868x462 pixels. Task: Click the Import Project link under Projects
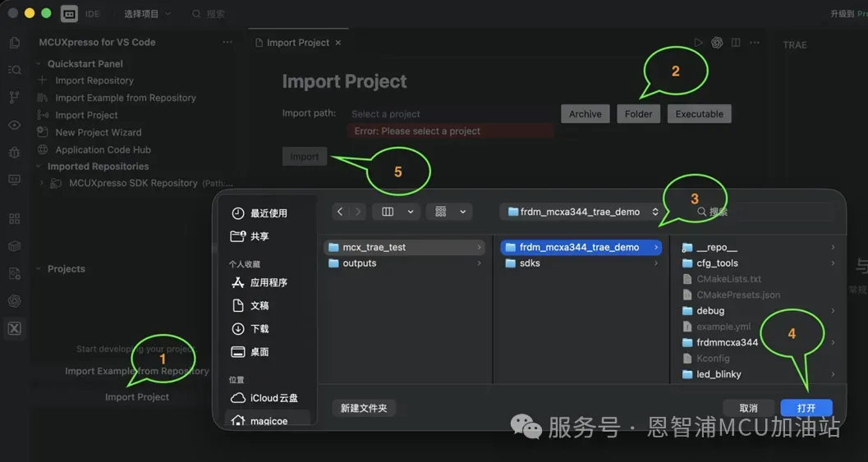click(137, 397)
